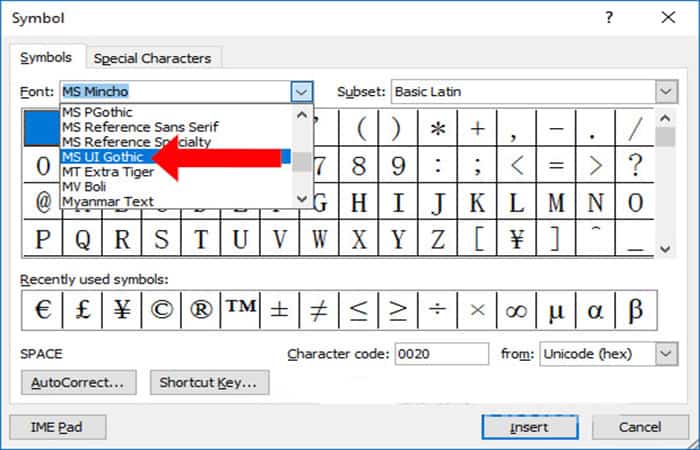This screenshot has width=700, height=450.
Task: Click the Shortcut Key button
Action: point(209,383)
